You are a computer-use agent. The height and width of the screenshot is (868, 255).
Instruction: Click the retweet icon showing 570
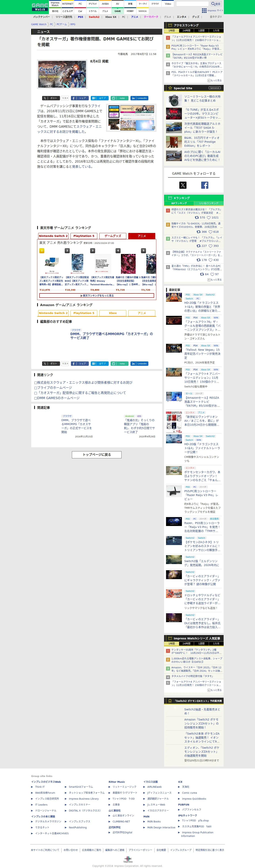point(197,218)
